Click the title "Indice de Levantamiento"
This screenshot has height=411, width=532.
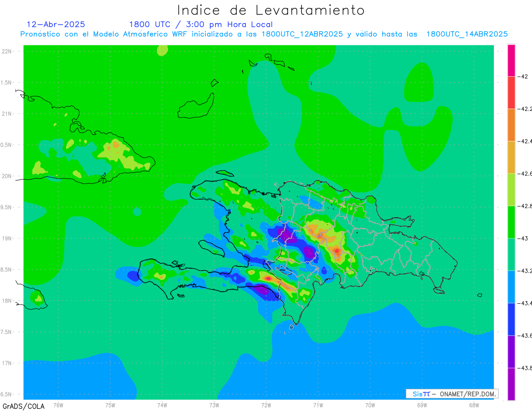coord(271,10)
